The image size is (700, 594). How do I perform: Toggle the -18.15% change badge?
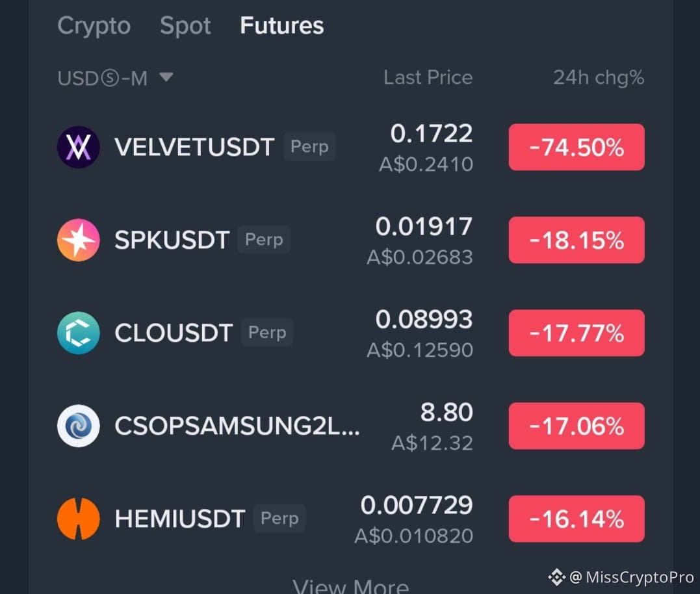[577, 240]
